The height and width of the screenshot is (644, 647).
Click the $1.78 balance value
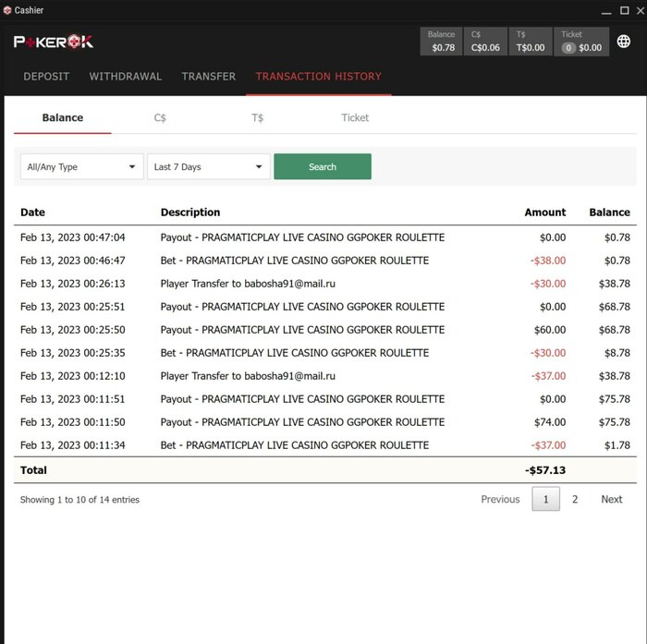617,445
